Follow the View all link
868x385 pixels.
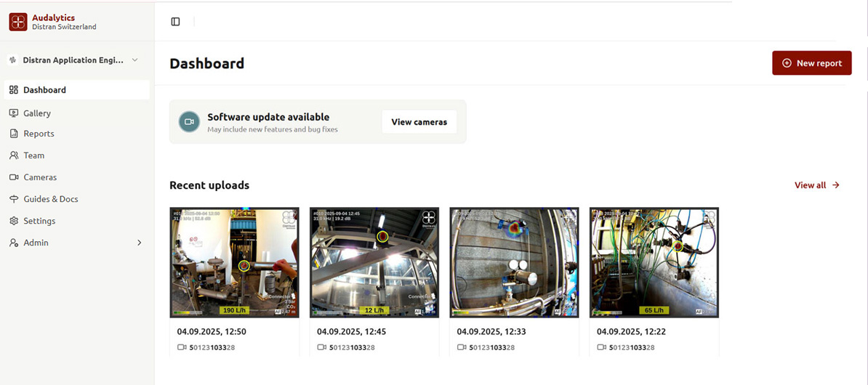[x=816, y=185]
